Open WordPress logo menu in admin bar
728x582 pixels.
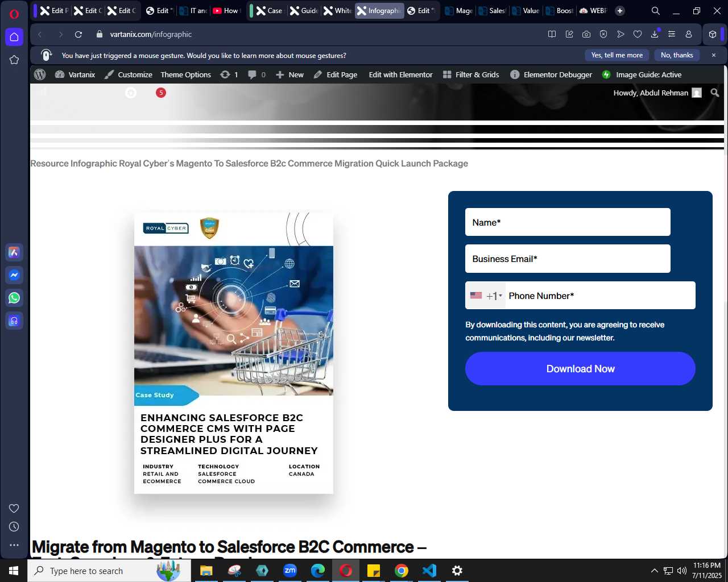(x=40, y=74)
